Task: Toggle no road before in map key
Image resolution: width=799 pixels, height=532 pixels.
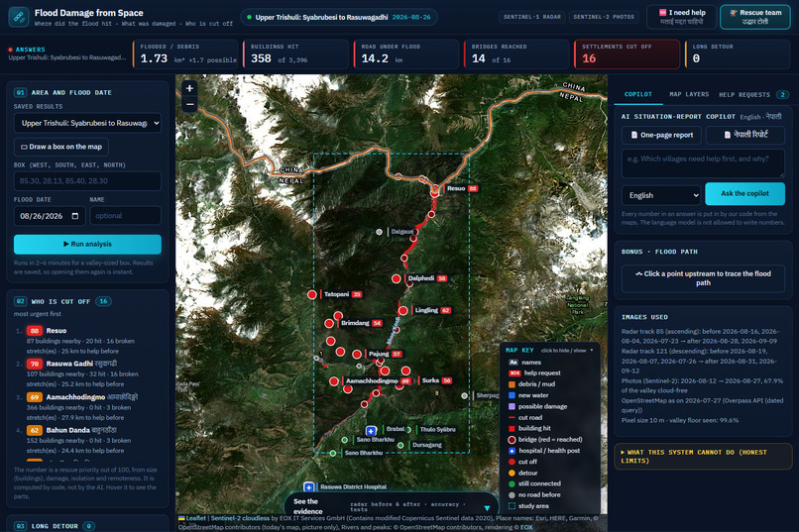Action: (x=534, y=494)
